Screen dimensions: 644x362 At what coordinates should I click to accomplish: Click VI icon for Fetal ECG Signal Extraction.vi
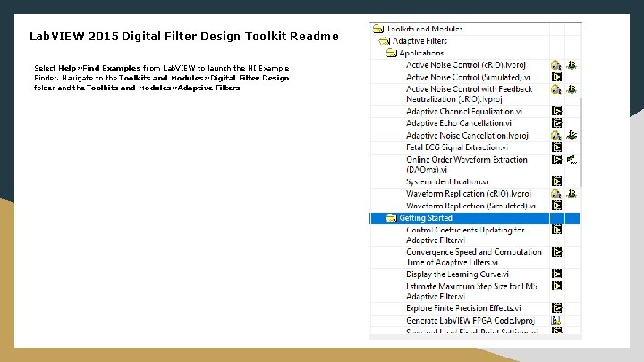556,147
